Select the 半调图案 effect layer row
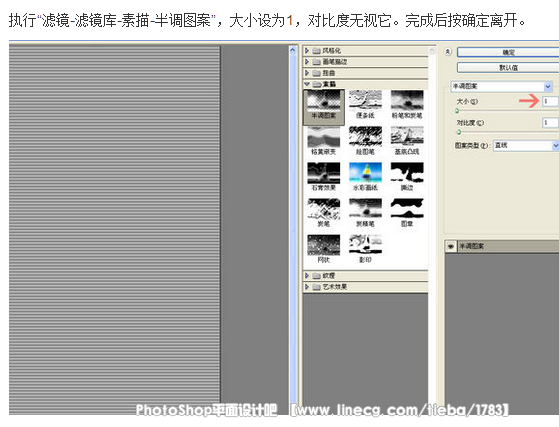Screen dimensions: 559x427 click(x=502, y=246)
